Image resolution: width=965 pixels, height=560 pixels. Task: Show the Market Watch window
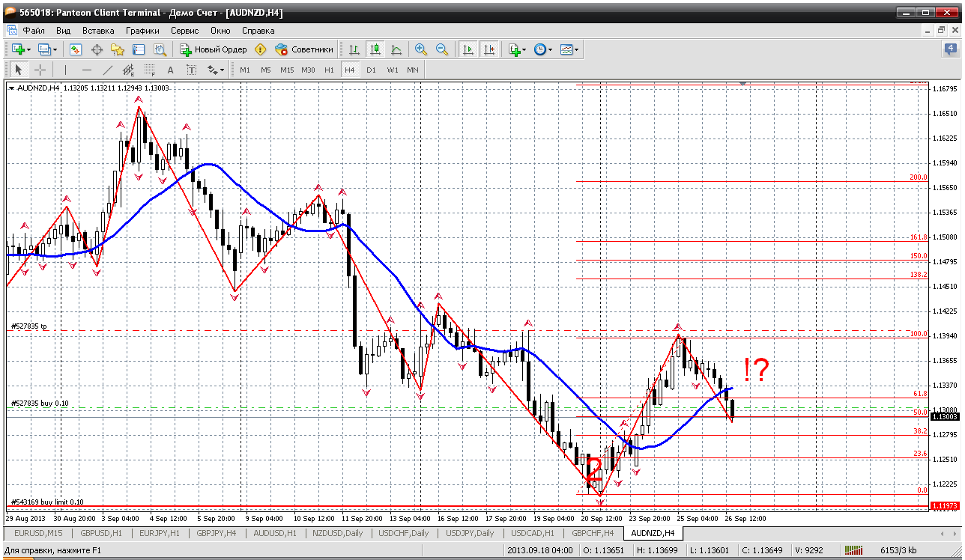click(x=76, y=49)
